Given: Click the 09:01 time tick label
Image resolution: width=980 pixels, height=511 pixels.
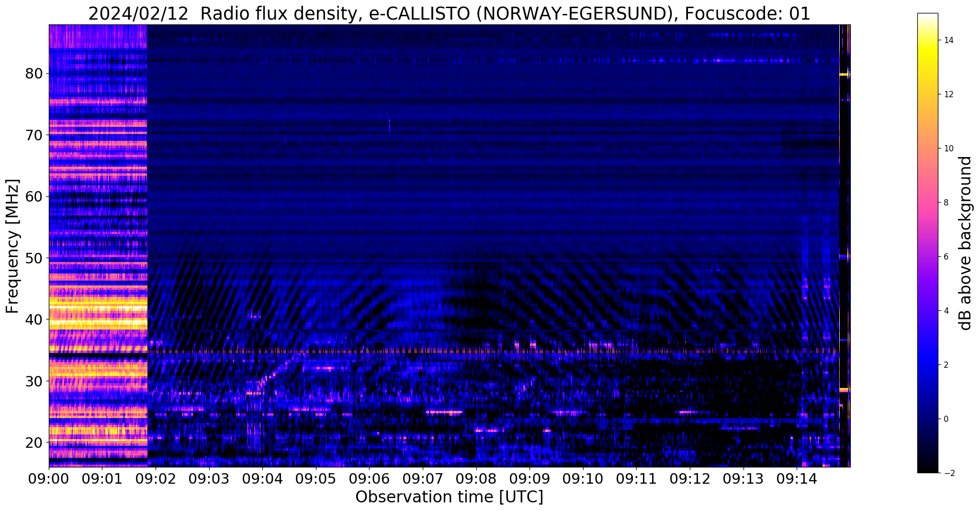Looking at the screenshot, I should tap(102, 479).
